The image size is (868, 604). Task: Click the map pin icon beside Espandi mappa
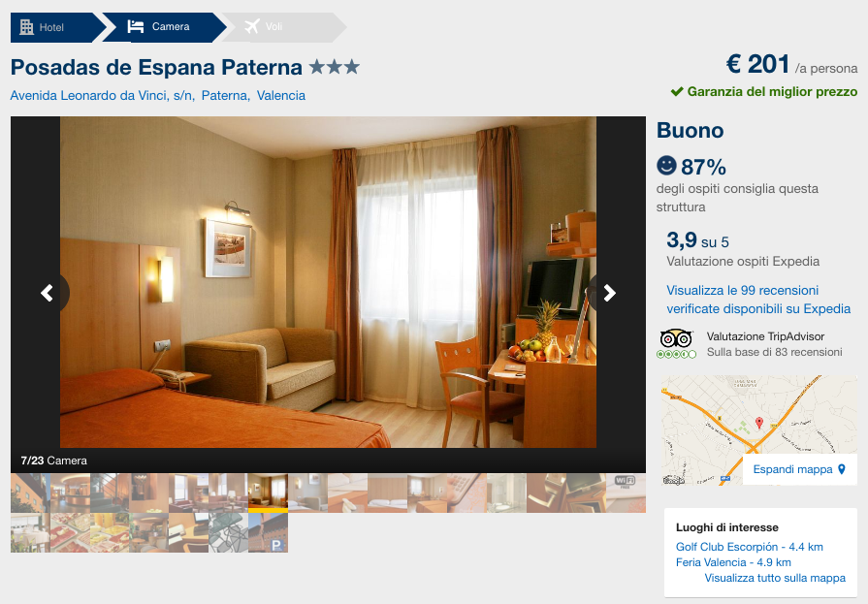click(x=842, y=469)
